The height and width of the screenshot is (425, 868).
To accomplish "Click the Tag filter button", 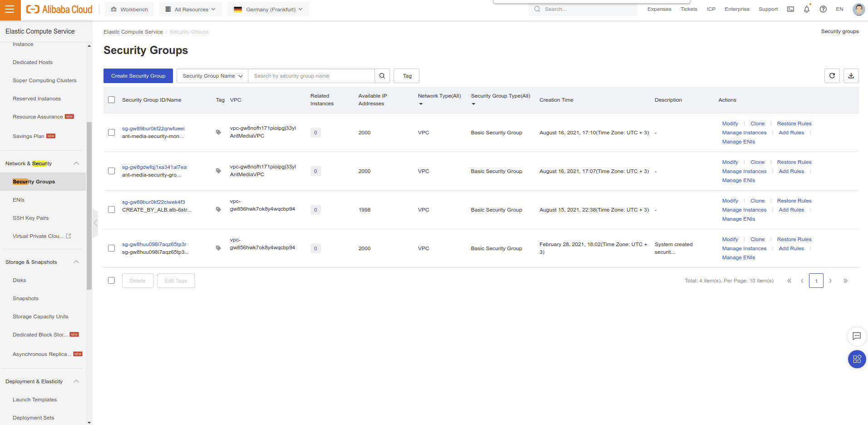I will [407, 76].
